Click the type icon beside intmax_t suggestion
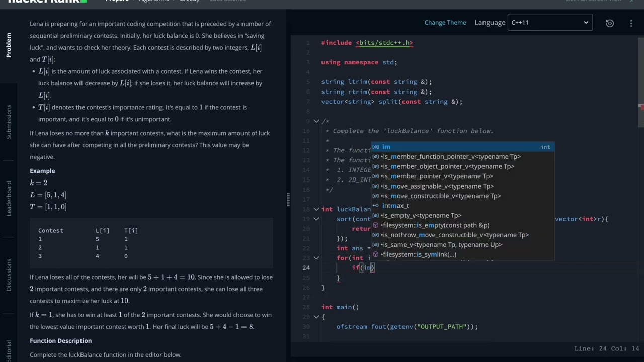The width and height of the screenshot is (644, 362). pos(375,206)
